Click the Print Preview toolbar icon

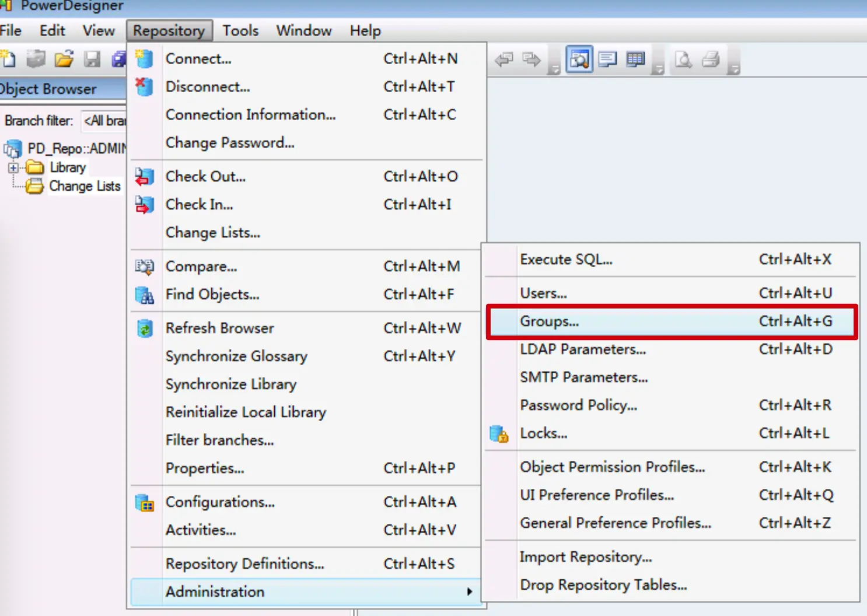point(683,59)
